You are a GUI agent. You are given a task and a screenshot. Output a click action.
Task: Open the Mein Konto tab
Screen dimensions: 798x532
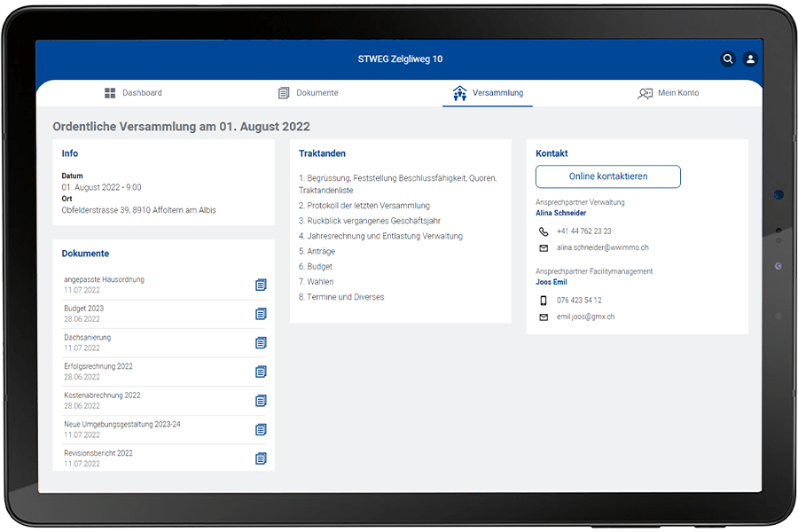[x=669, y=93]
